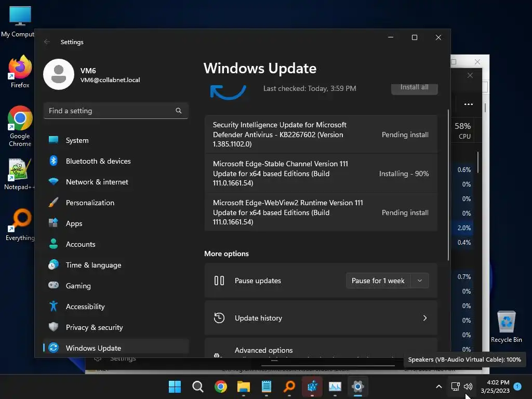Click the three-dot menu in the background window
Image resolution: width=532 pixels, height=399 pixels.
pos(469,104)
